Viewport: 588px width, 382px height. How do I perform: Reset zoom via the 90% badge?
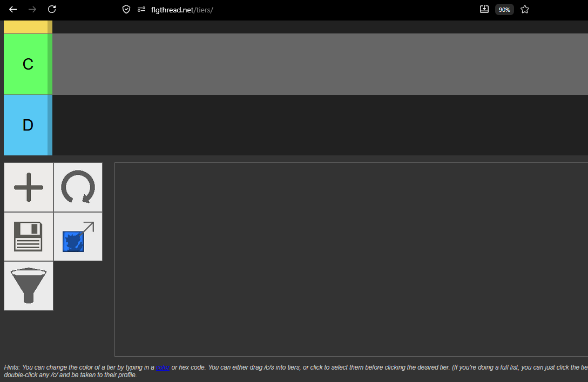click(504, 10)
